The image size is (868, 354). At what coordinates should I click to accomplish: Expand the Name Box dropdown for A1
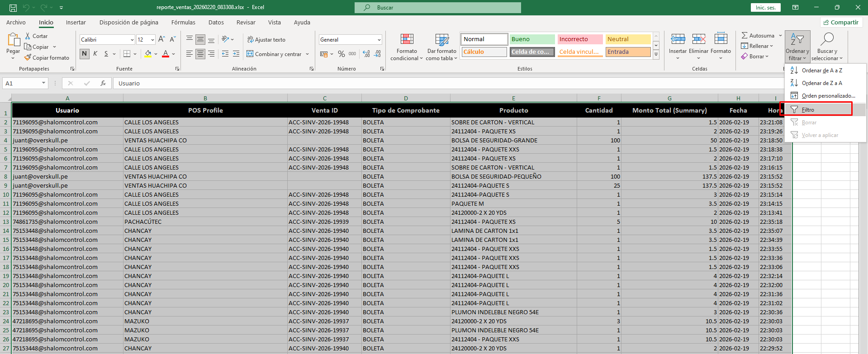pos(43,83)
